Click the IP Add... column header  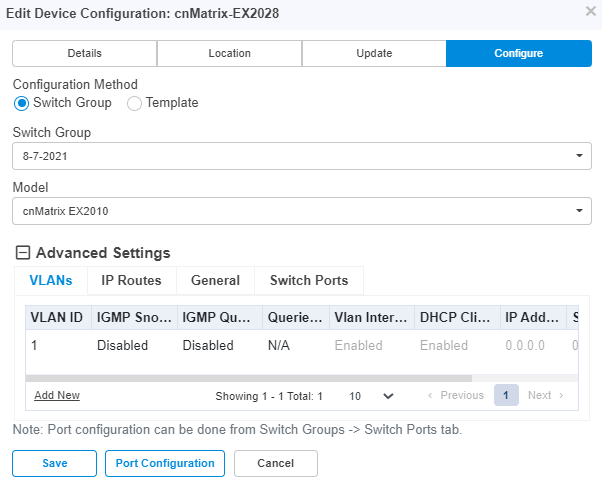tap(533, 317)
